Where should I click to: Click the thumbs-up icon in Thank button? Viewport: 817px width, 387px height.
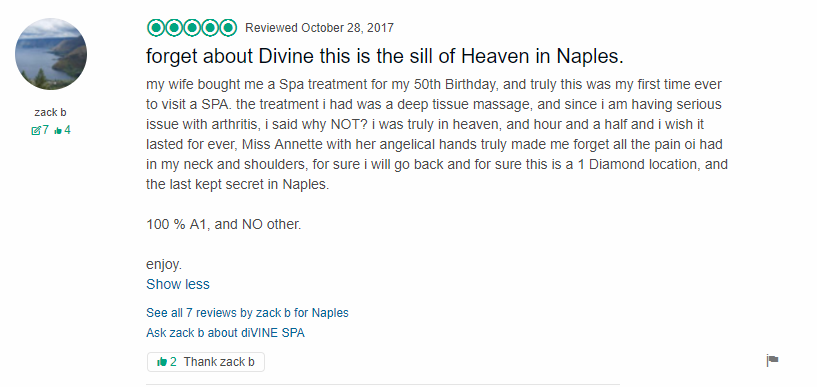[x=162, y=361]
